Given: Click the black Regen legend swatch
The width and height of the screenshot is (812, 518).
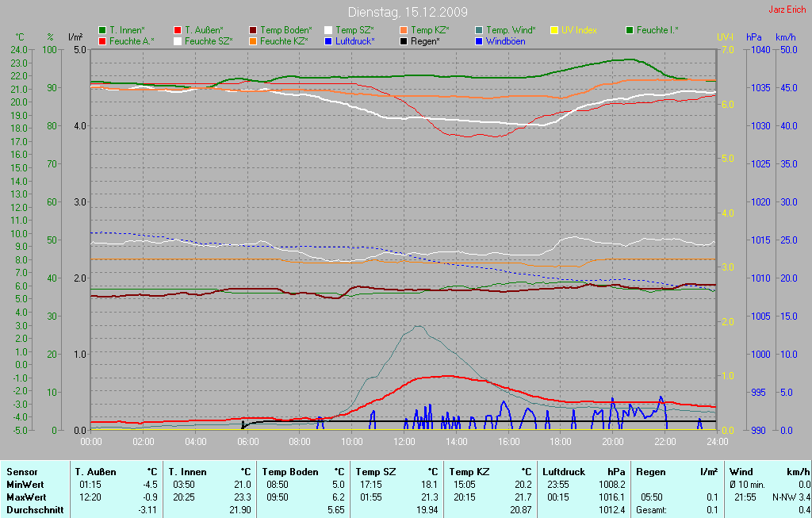Looking at the screenshot, I should (x=404, y=41).
